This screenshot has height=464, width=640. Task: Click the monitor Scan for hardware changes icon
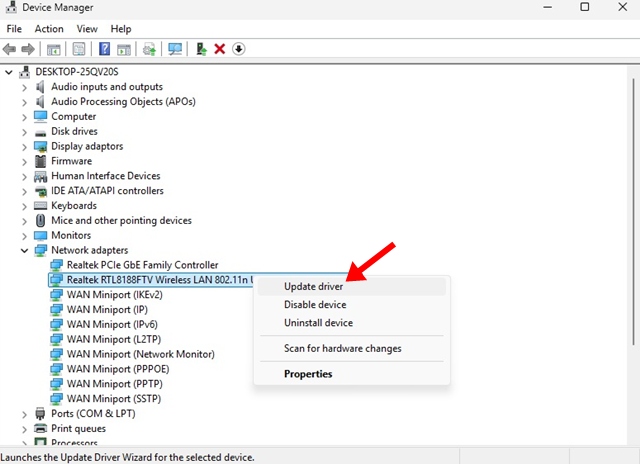(175, 49)
